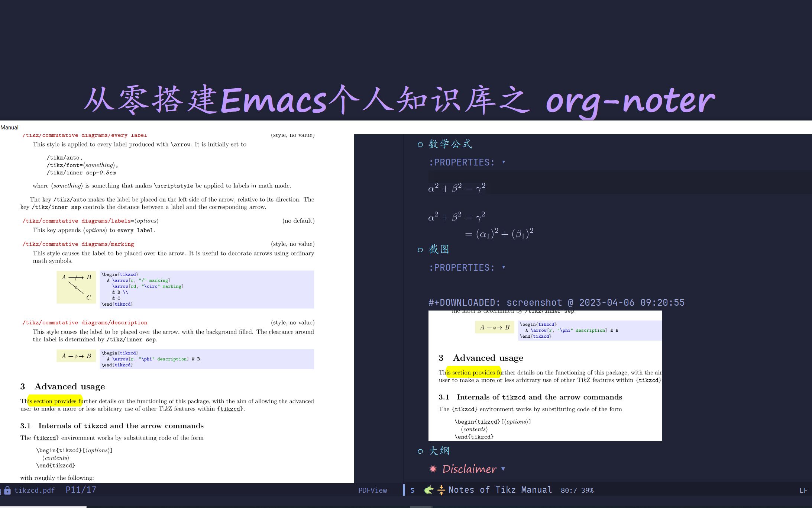Open the 截图 heading
The image size is (812, 508).
439,249
